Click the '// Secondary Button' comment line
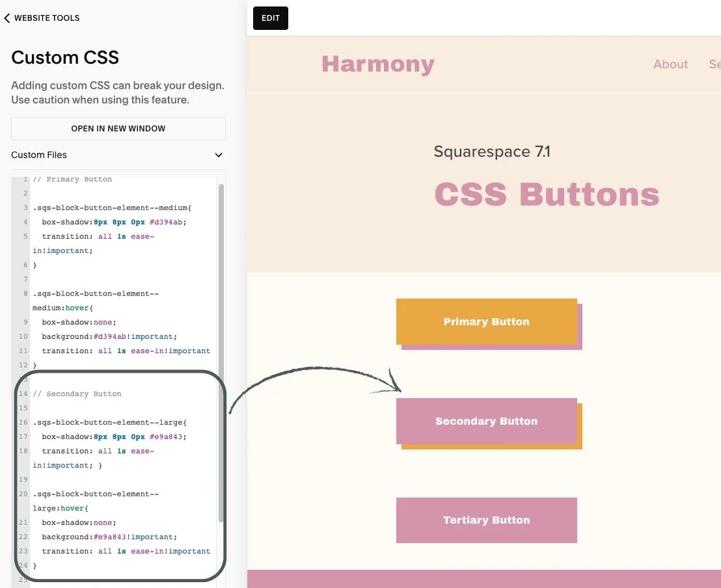This screenshot has width=721, height=588. pyautogui.click(x=77, y=394)
